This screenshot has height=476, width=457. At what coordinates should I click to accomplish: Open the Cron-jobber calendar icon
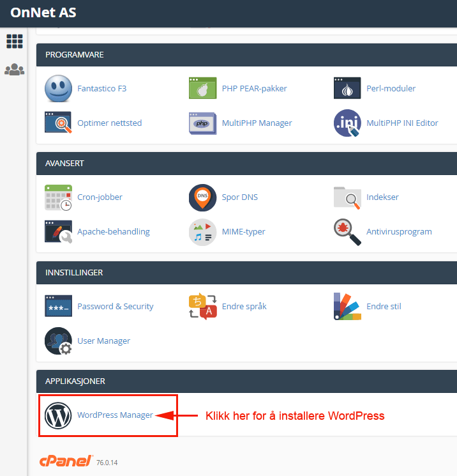(58, 197)
